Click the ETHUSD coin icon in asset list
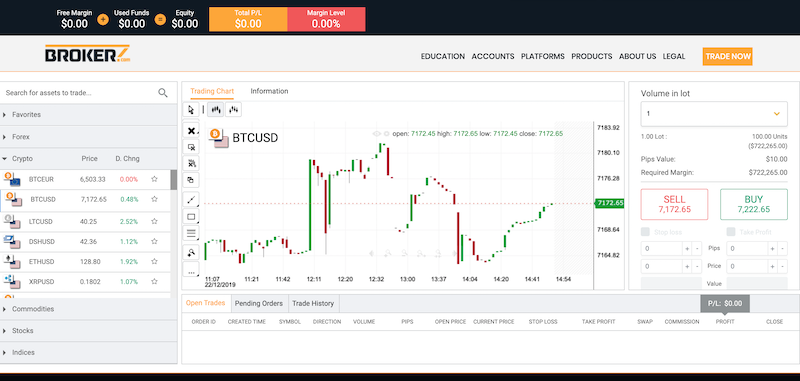The image size is (800, 381). pos(12,261)
